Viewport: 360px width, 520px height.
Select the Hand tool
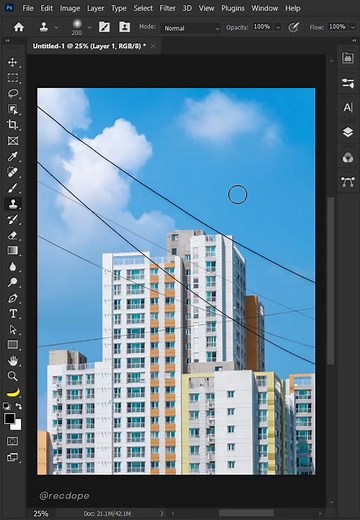pyautogui.click(x=13, y=361)
